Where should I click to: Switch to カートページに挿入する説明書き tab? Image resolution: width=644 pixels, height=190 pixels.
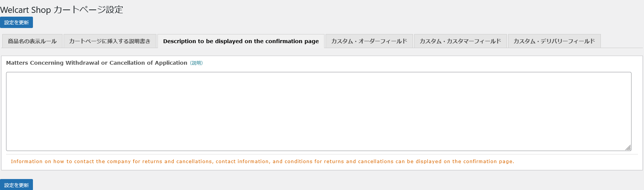coord(110,41)
